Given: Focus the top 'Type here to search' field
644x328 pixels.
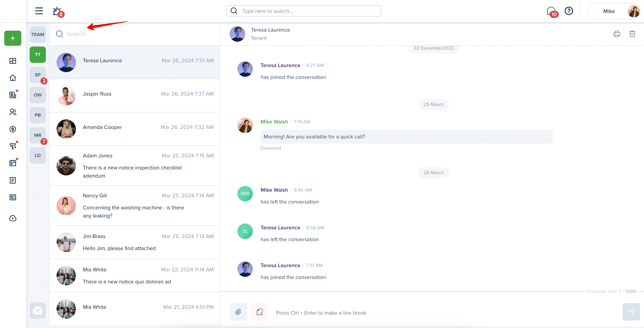Looking at the screenshot, I should point(304,11).
